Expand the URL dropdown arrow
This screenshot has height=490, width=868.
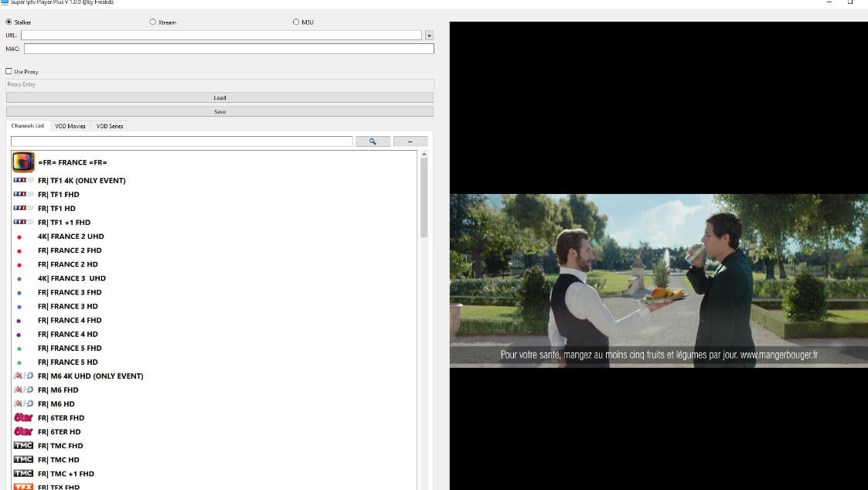pos(429,36)
